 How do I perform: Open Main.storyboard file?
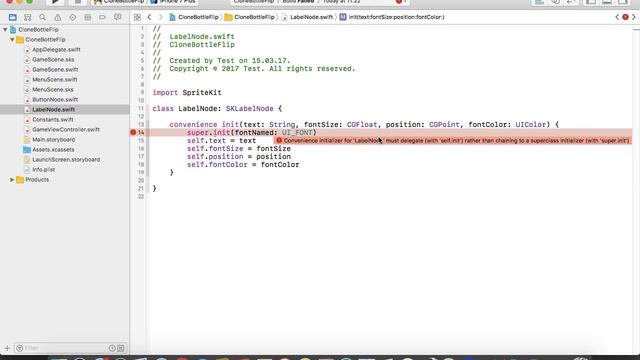[x=53, y=140]
